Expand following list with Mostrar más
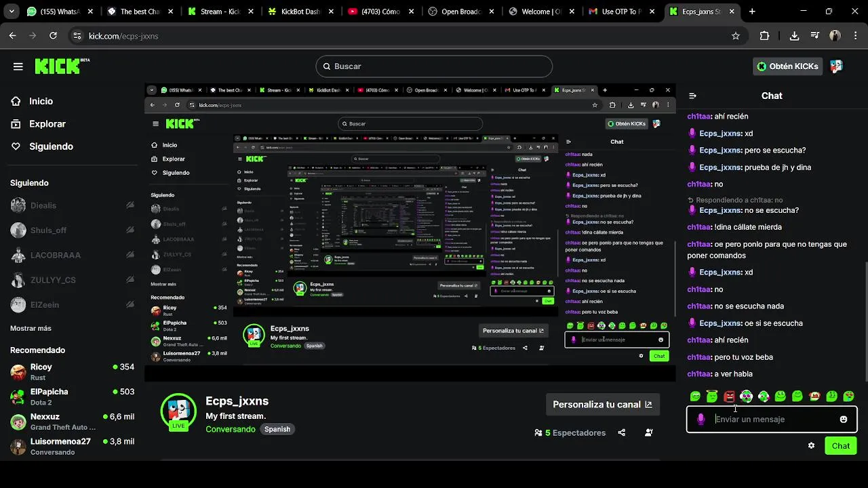 (31, 328)
